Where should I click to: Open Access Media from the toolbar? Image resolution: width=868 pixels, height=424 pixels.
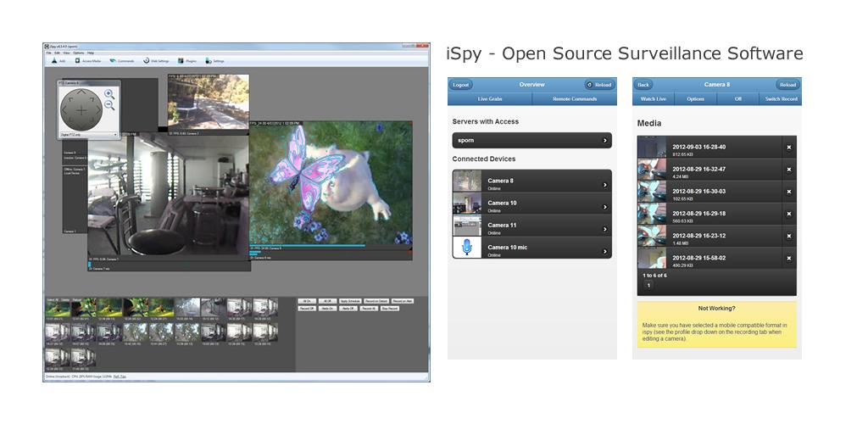pyautogui.click(x=88, y=61)
